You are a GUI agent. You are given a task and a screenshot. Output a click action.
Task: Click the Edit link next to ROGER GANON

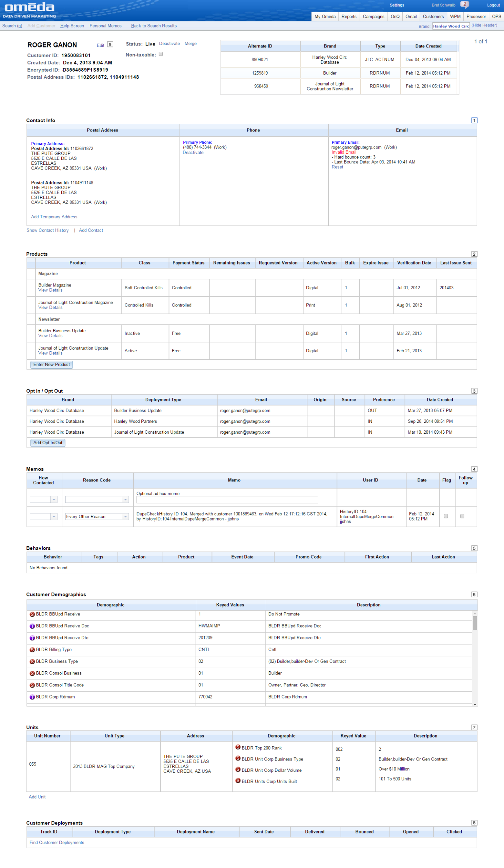click(x=101, y=45)
